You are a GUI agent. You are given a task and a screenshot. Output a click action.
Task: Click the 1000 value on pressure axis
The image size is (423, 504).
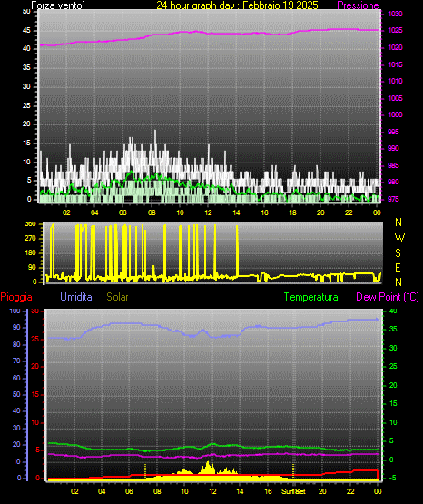point(395,114)
